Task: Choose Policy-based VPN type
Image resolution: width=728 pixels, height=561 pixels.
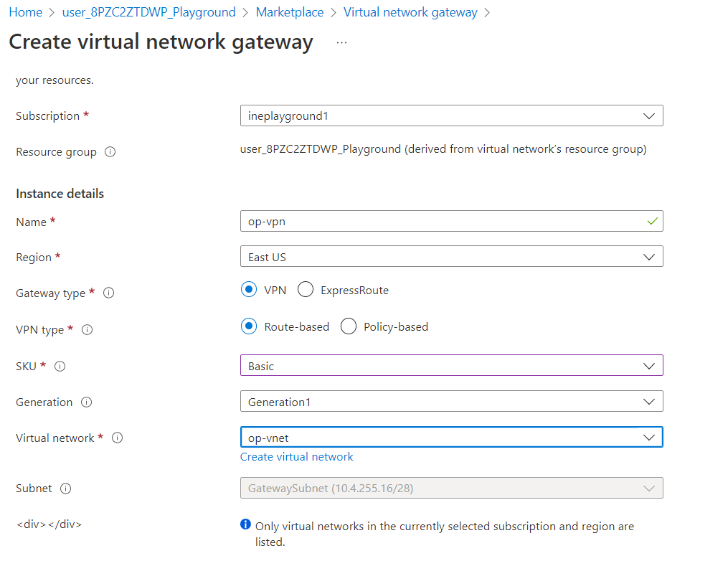Action: 349,326
